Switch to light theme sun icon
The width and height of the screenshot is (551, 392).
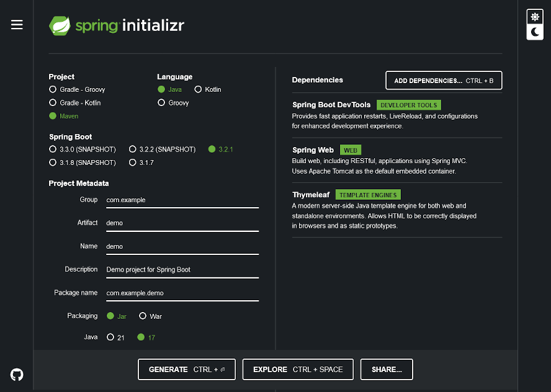pos(535,17)
